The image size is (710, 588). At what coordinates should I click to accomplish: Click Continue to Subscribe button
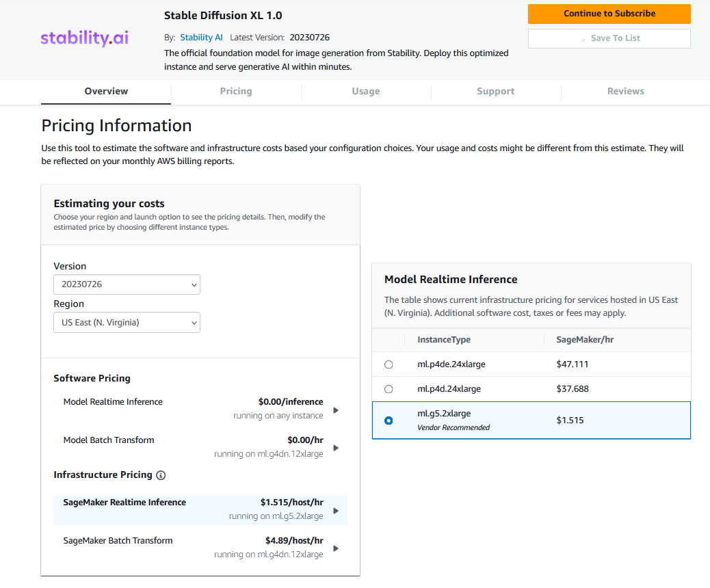pos(609,14)
